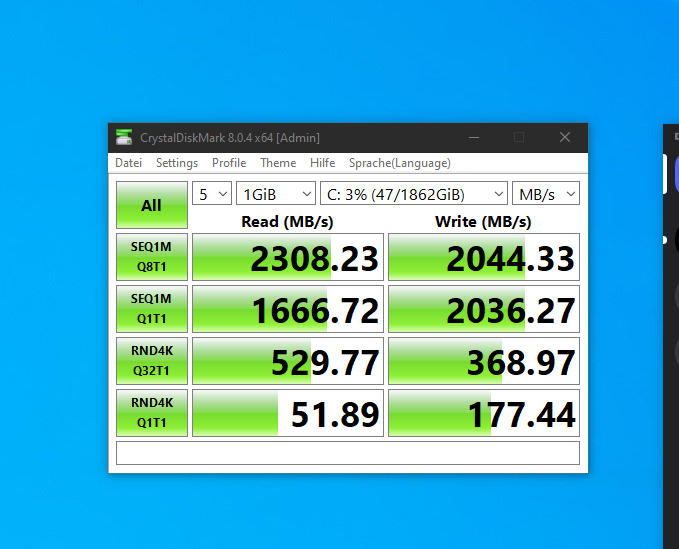This screenshot has width=679, height=549.
Task: Run the SEQ1M Q1T1 test
Action: pyautogui.click(x=152, y=309)
